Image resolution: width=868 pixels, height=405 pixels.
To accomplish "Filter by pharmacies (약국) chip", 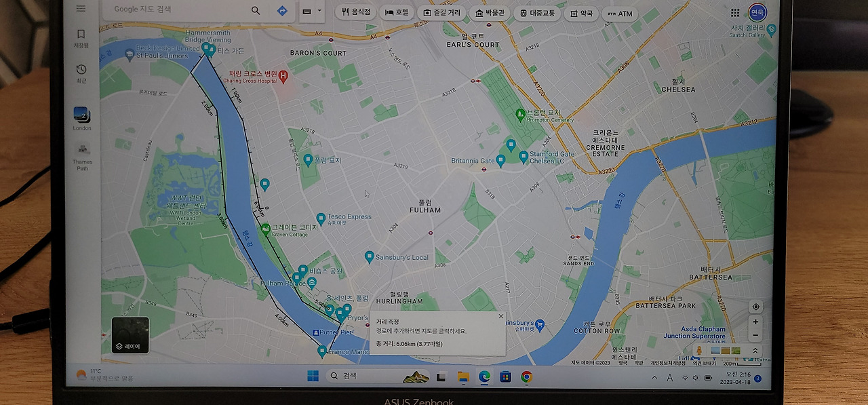I will click(582, 14).
